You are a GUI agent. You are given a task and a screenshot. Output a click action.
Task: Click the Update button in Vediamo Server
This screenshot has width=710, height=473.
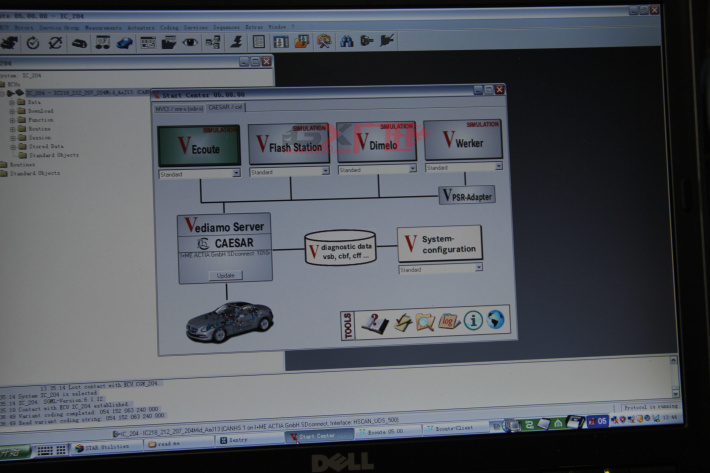tap(225, 275)
